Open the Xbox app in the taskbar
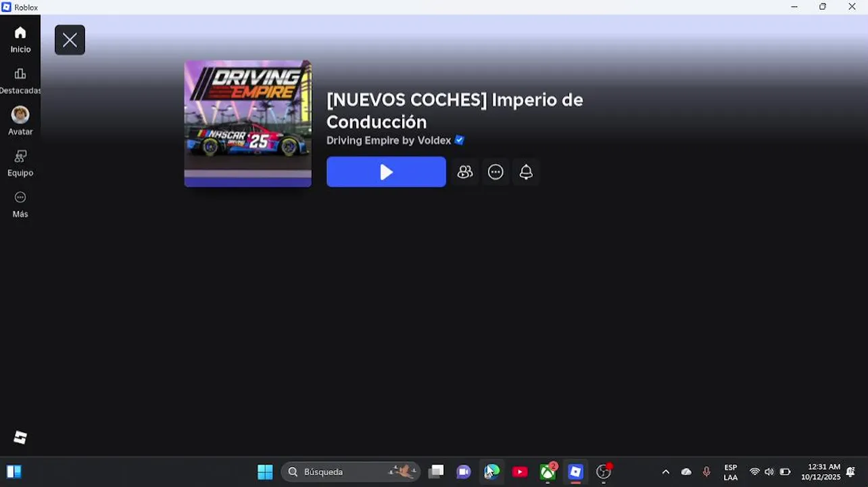The image size is (868, 487). point(548,471)
